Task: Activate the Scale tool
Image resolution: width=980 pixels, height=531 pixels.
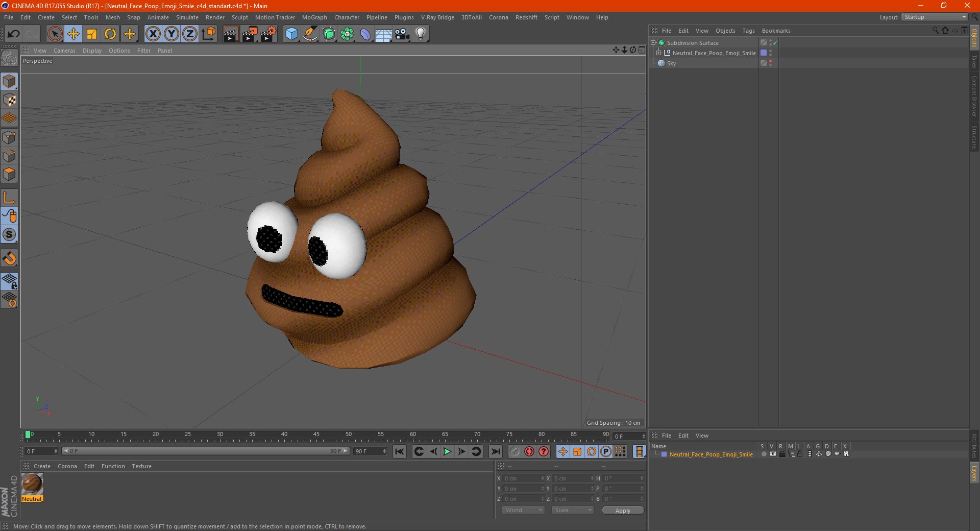Action: [x=92, y=34]
